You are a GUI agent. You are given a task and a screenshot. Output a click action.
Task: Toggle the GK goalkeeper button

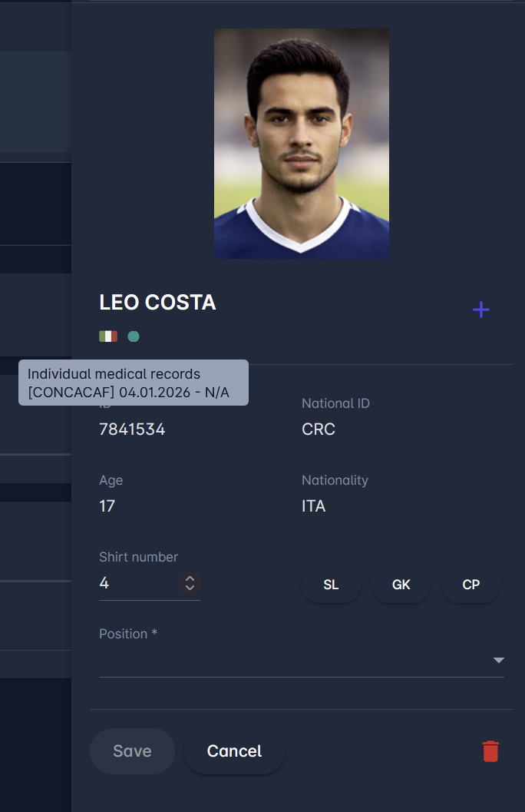point(401,585)
